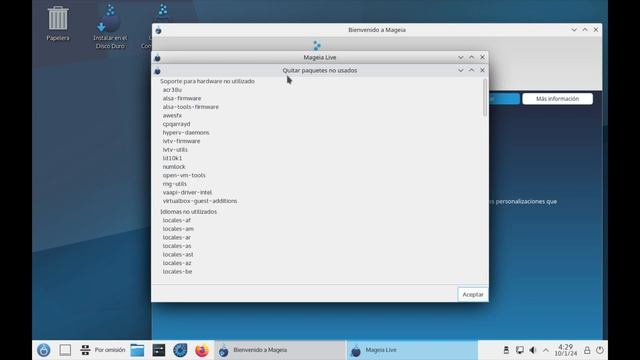Open the Mageia application launcher in taskbar

44,350
